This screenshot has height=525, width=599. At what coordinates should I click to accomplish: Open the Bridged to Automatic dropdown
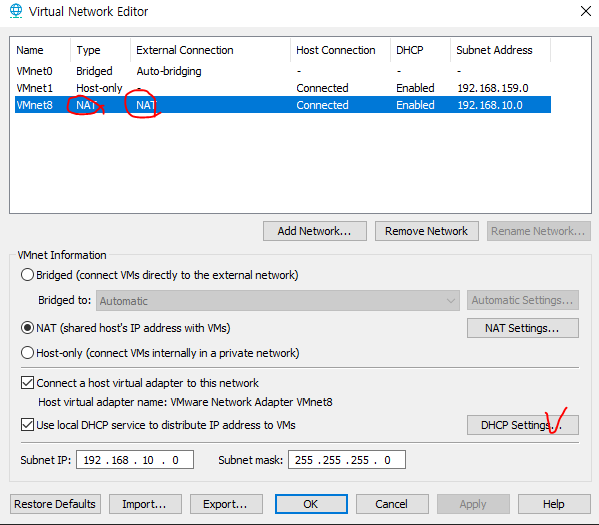tap(278, 301)
